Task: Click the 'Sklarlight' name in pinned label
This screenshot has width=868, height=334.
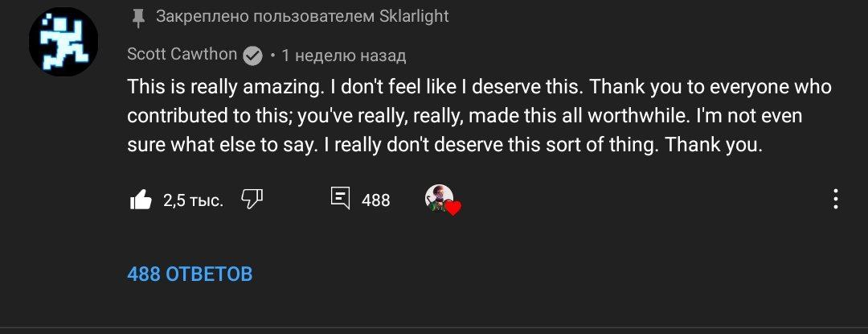Action: (x=415, y=16)
